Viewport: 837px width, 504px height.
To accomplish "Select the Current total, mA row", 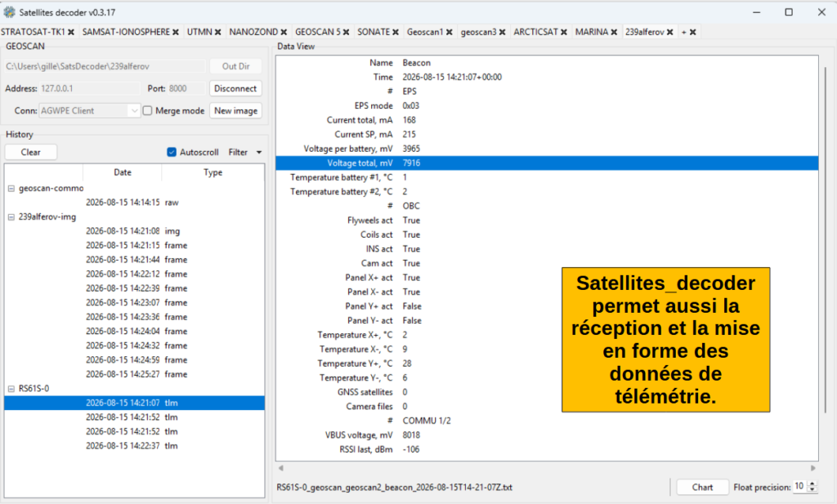I will click(547, 120).
